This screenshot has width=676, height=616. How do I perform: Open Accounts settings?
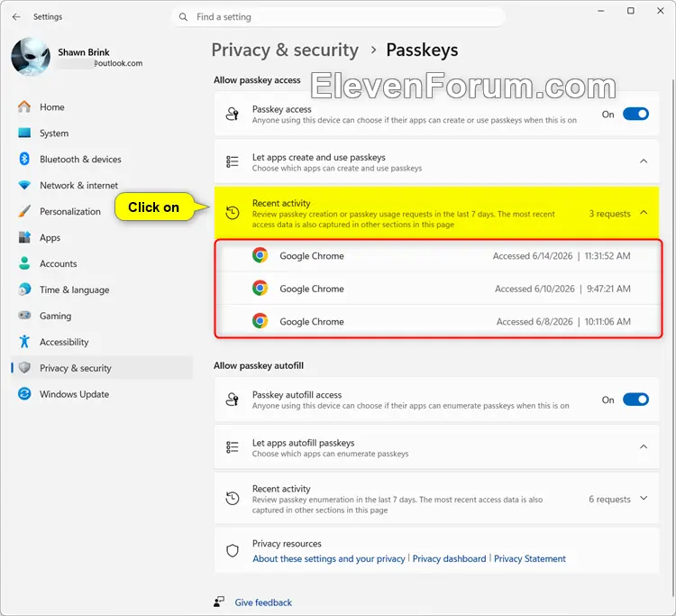point(102,263)
